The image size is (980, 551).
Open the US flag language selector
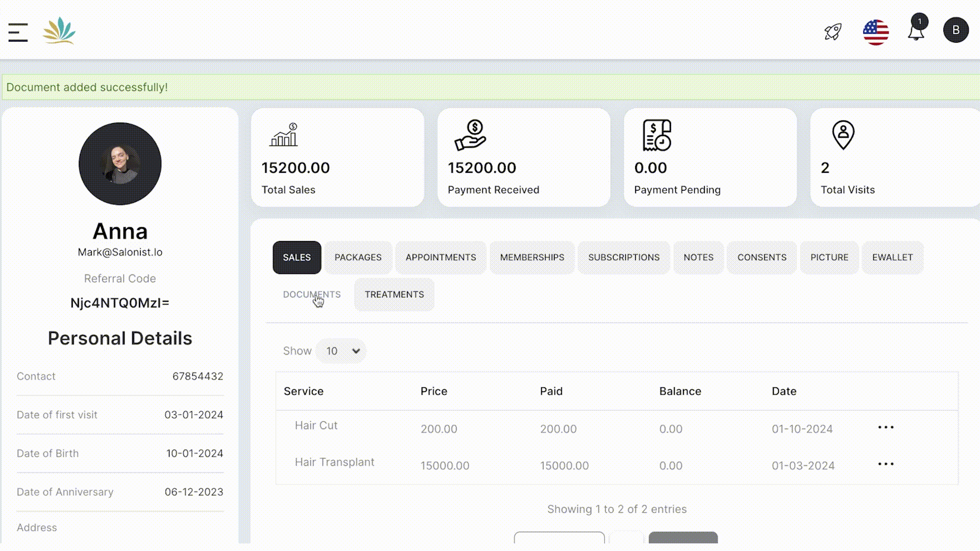pyautogui.click(x=875, y=32)
